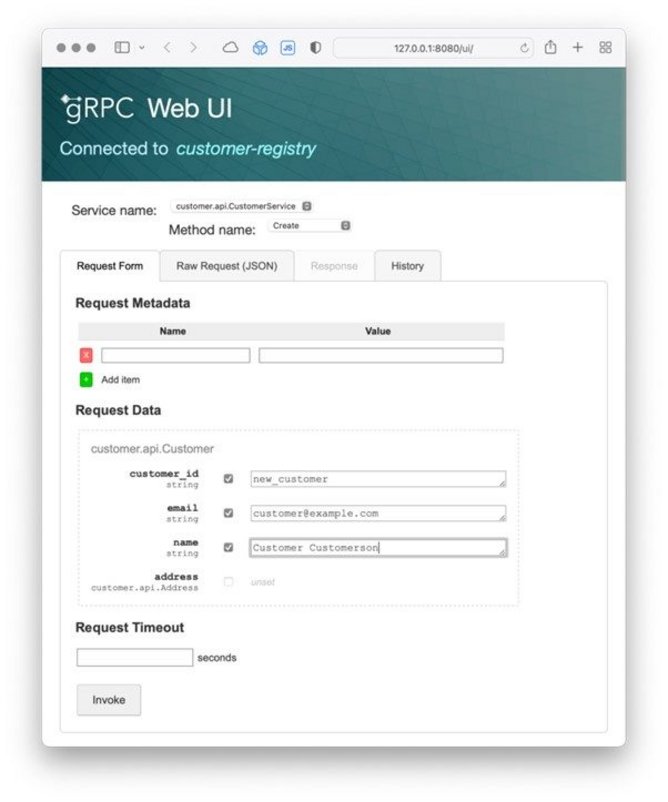This screenshot has height=802, width=668.
Task: Click the customer.api.Customer message label
Action: point(152,449)
